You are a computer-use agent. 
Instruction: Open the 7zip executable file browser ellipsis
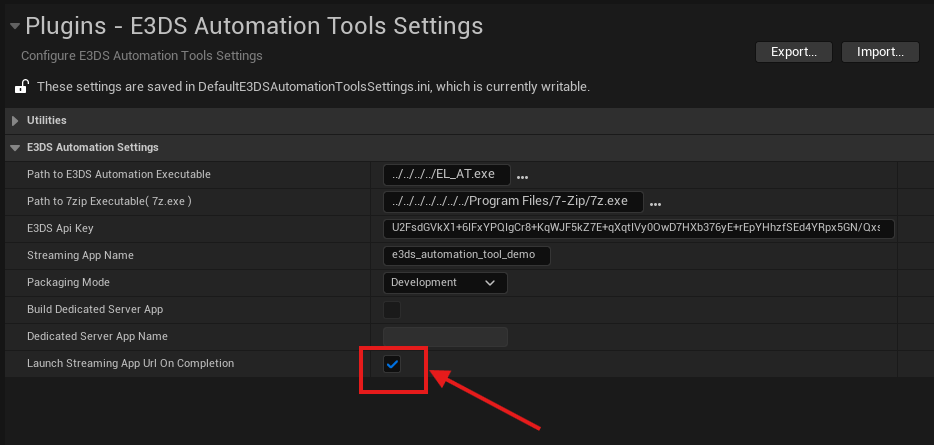click(656, 203)
